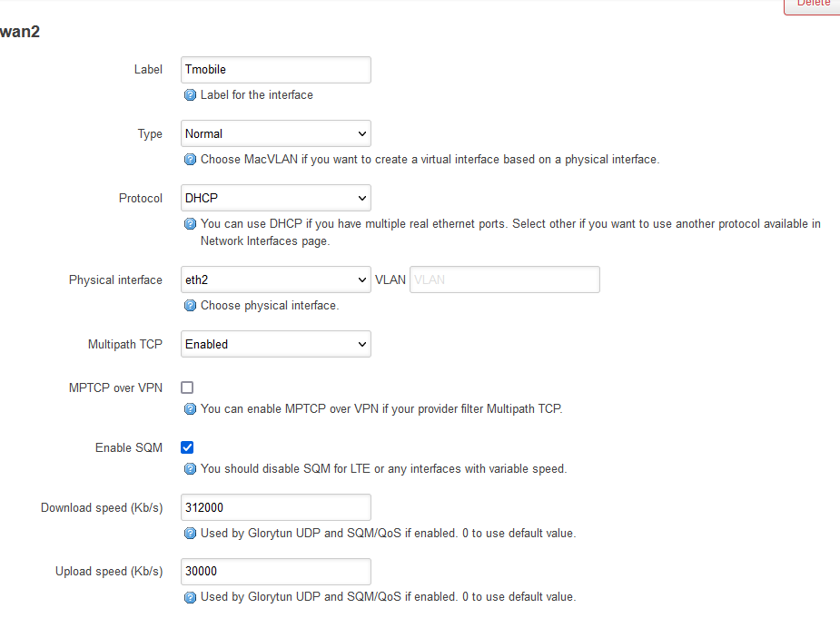
Task: Open the Type dropdown showing Normal
Action: (275, 132)
